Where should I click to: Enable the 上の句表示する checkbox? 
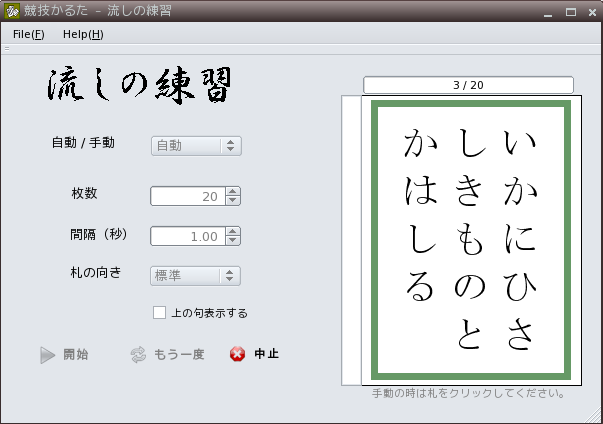pyautogui.click(x=159, y=313)
